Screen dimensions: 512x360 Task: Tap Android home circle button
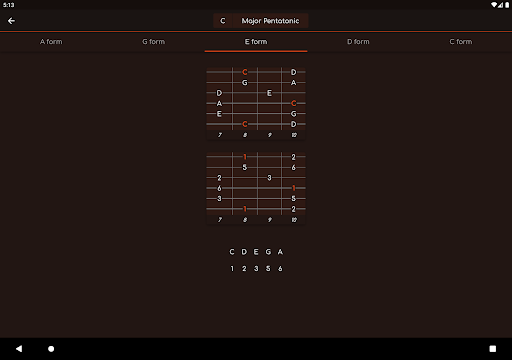51,349
